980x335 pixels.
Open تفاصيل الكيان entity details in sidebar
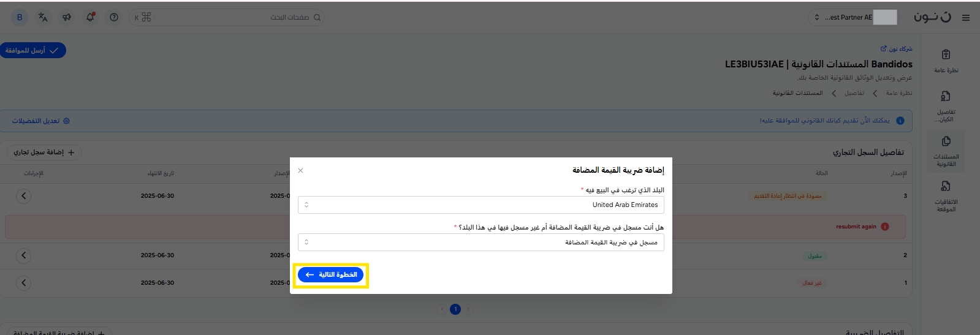946,106
